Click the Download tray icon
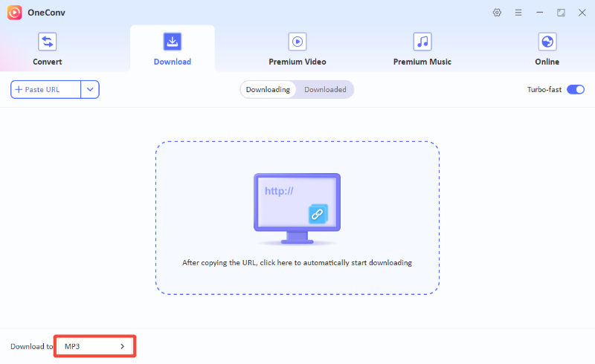 [x=173, y=42]
